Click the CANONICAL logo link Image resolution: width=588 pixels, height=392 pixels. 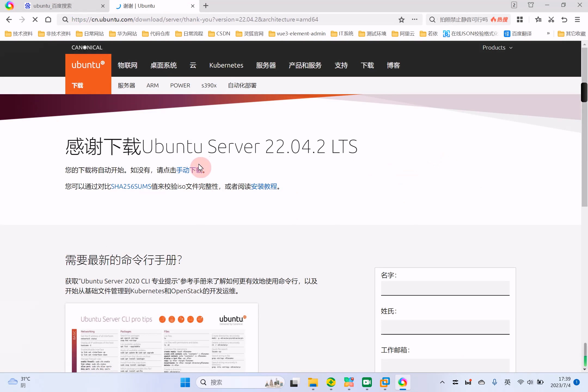(87, 48)
